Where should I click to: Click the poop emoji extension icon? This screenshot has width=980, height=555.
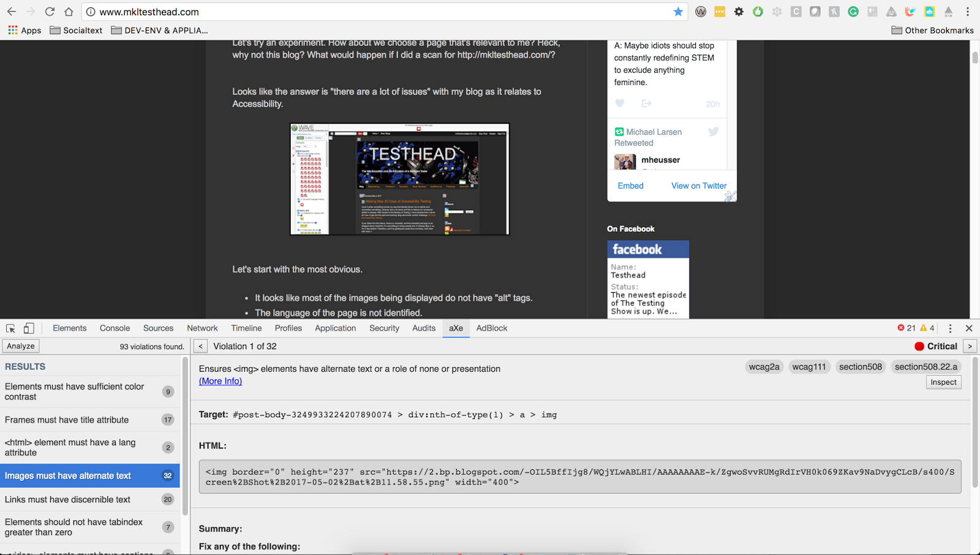click(891, 12)
